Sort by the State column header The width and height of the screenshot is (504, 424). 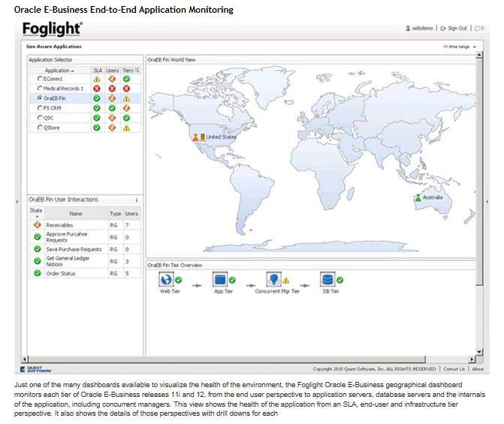tap(36, 214)
